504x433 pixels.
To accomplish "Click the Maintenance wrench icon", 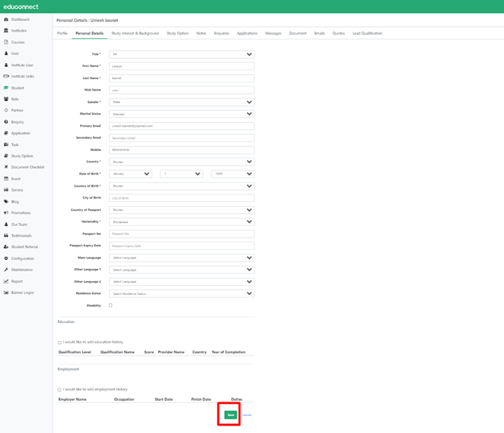I will tap(6, 270).
